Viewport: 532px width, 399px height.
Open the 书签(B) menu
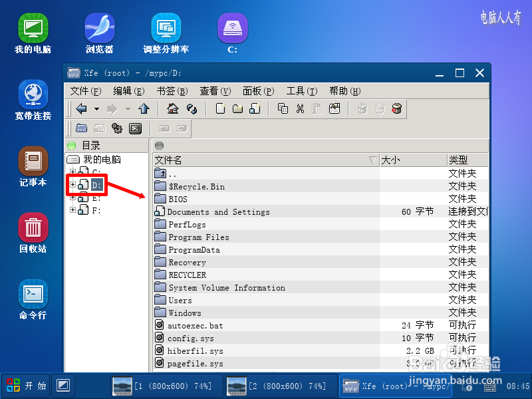point(172,91)
